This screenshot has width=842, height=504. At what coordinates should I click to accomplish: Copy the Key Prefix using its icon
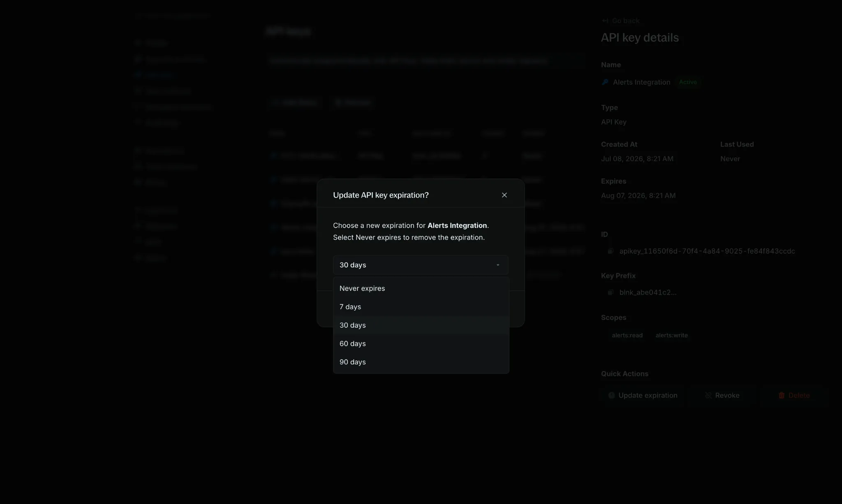(611, 292)
